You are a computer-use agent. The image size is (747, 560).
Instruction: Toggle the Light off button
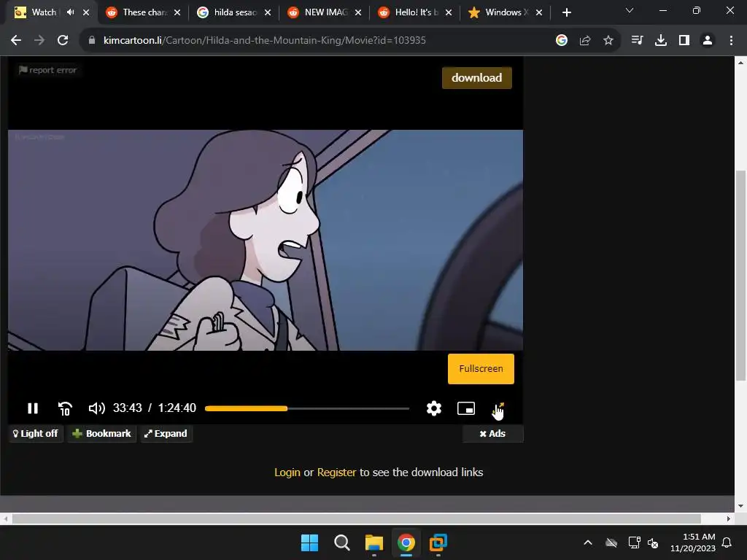pos(36,433)
